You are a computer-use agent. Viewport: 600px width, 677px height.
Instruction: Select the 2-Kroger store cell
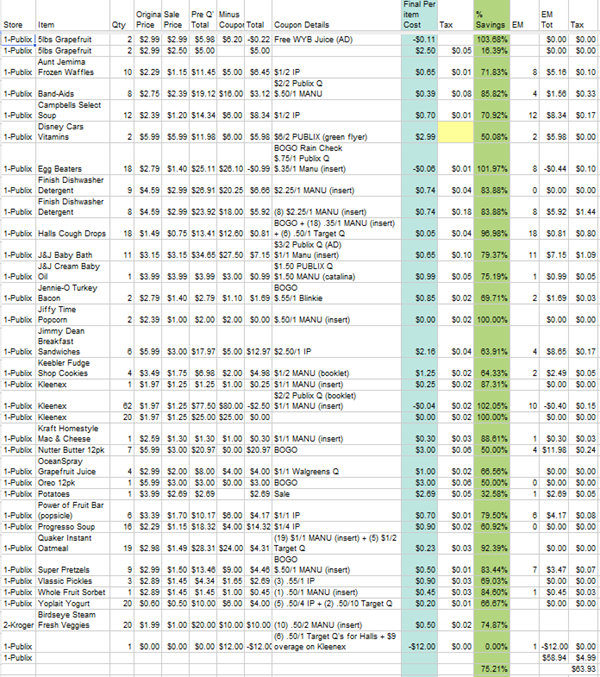pyautogui.click(x=18, y=620)
